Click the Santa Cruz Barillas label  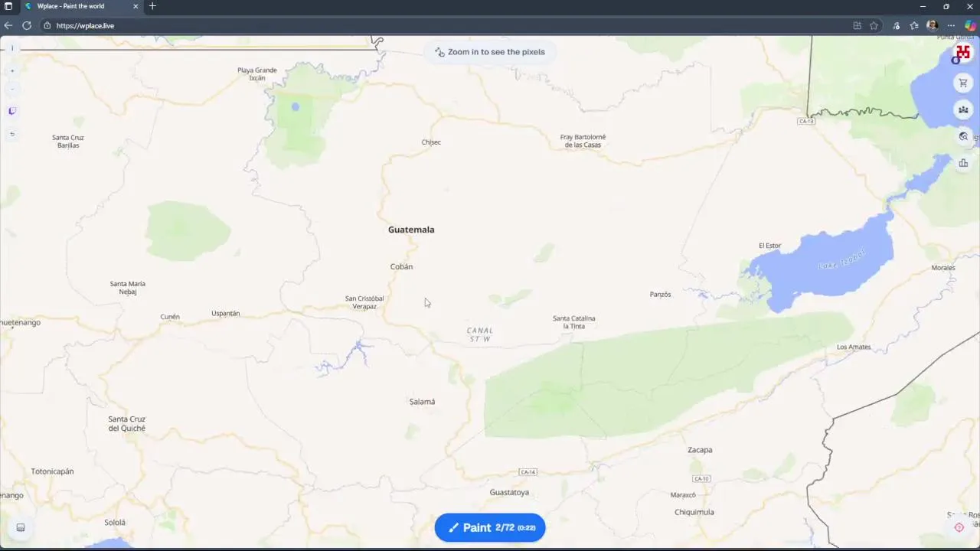[x=68, y=142]
